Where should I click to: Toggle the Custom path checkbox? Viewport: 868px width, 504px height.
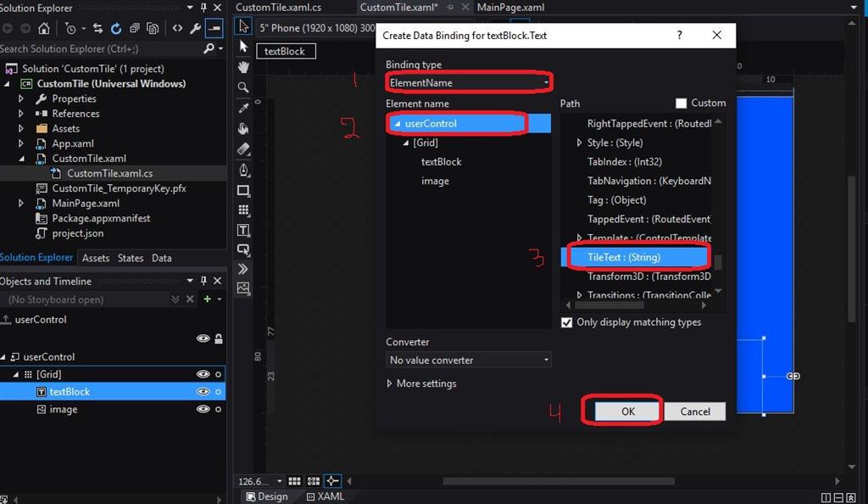pos(681,103)
